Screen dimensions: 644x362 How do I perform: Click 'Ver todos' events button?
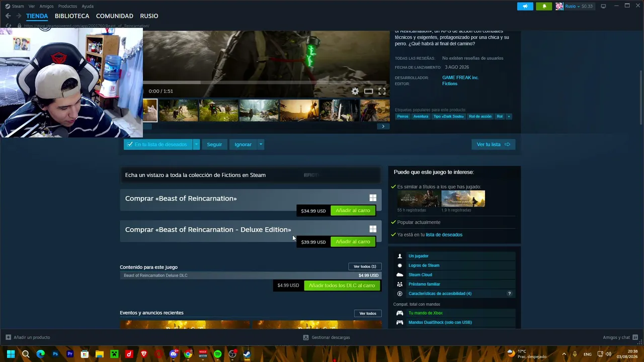[368, 313]
